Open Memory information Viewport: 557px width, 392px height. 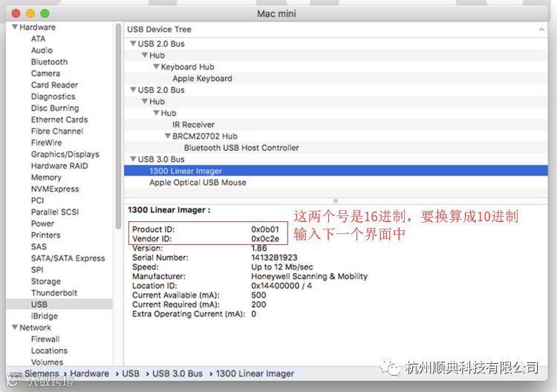click(x=46, y=177)
